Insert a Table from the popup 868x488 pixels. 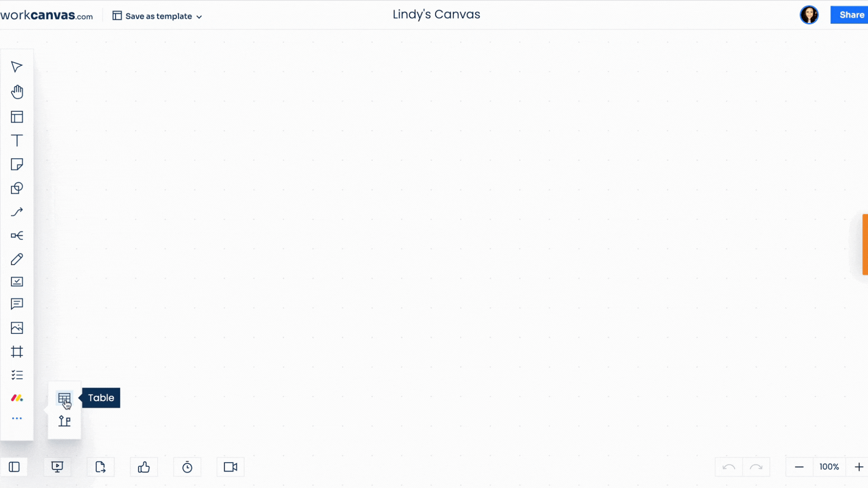(64, 398)
